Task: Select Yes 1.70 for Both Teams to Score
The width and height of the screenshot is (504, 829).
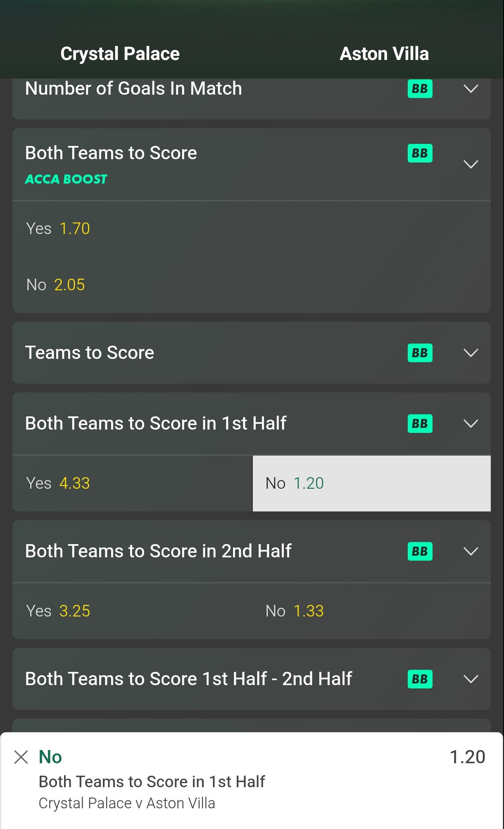Action: 58,229
